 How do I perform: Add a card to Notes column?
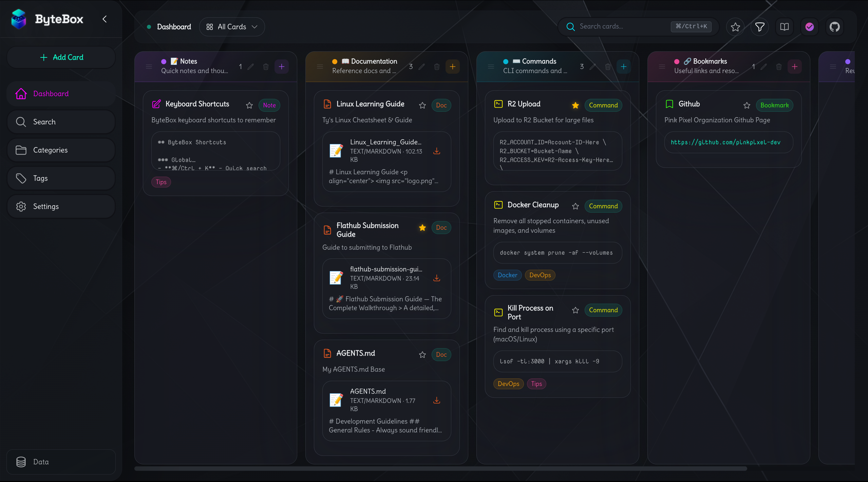pos(282,67)
